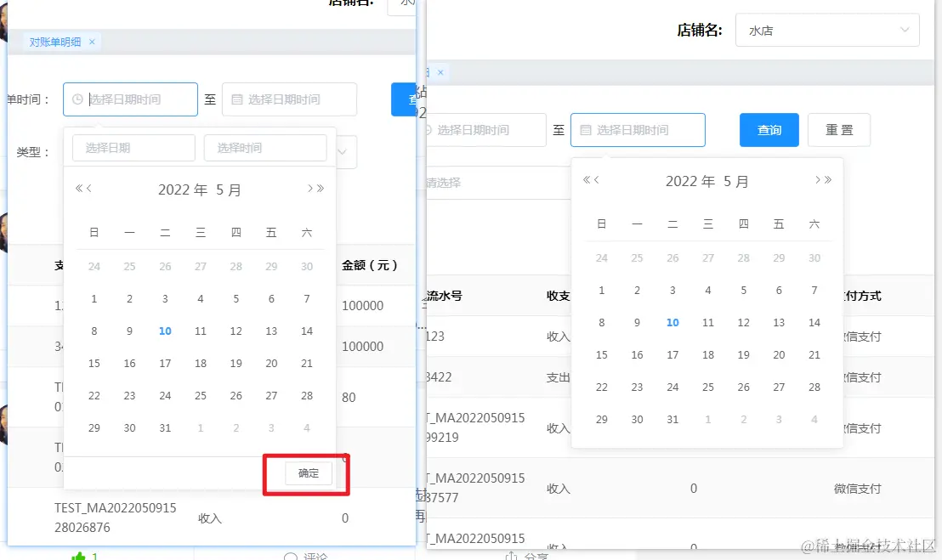
Task: Click clock icon in left start datetime field
Action: 77,99
